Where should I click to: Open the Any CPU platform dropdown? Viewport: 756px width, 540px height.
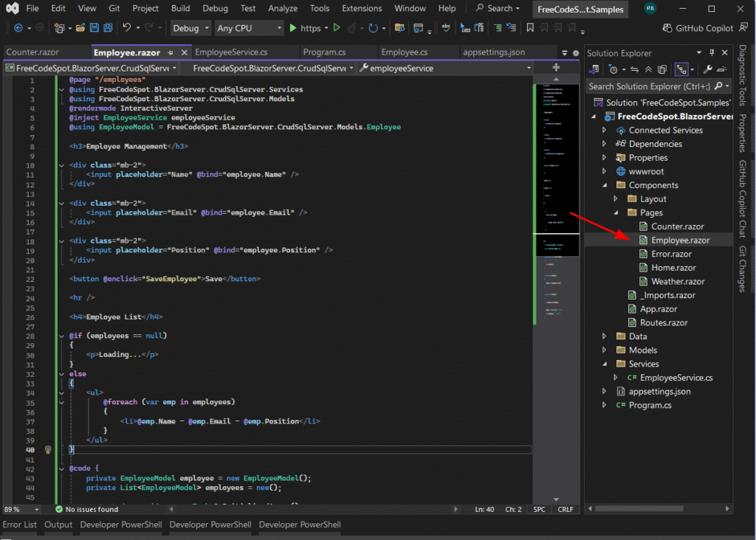[249, 28]
